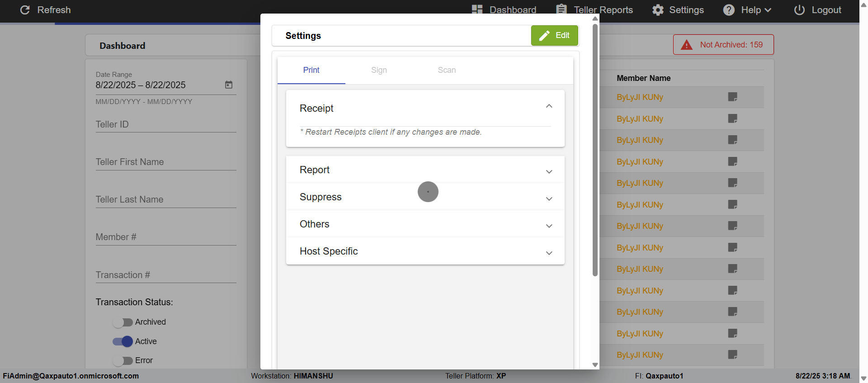The image size is (868, 383).
Task: Click the Teller ID input field
Action: click(166, 124)
